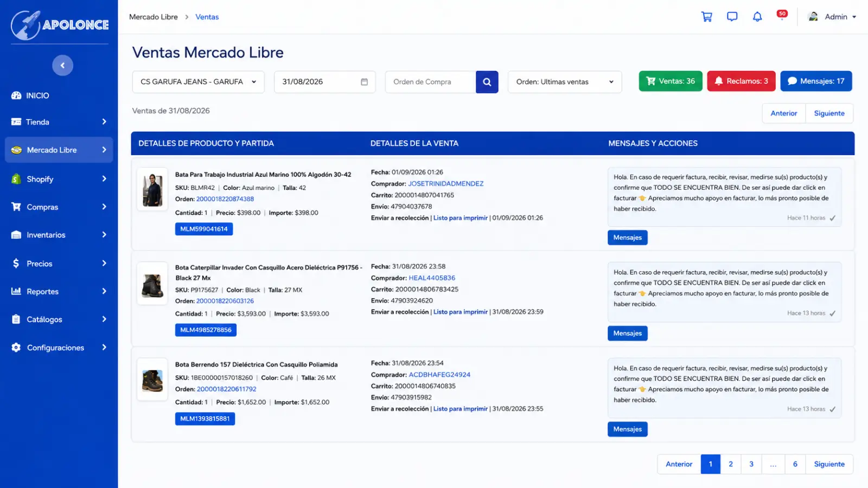Click the blue search magnifier button

coord(487,82)
